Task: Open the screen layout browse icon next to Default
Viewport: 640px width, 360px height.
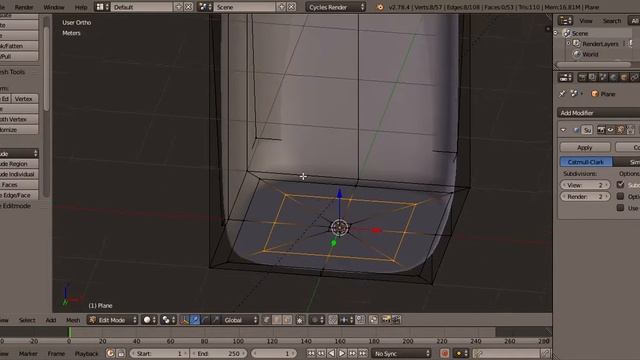Action: [x=102, y=7]
